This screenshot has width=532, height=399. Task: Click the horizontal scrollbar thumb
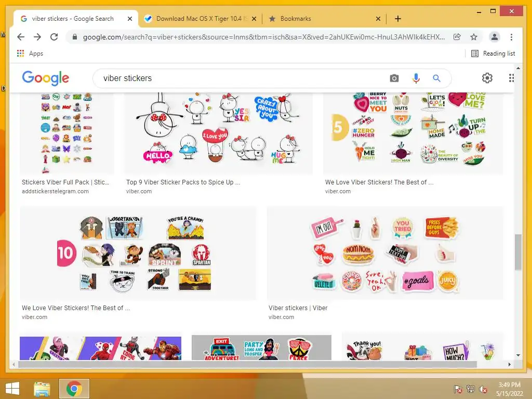point(247,364)
